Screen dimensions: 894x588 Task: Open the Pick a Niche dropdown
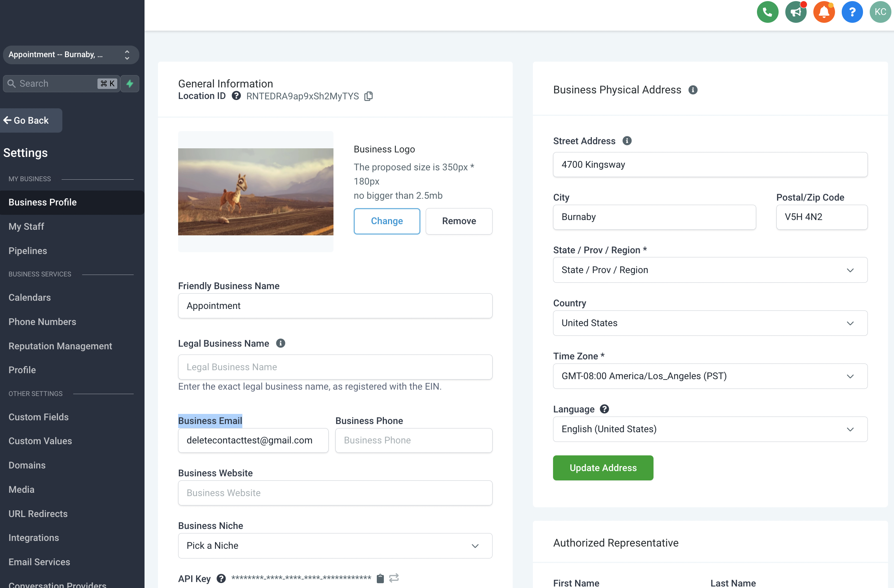(x=335, y=545)
